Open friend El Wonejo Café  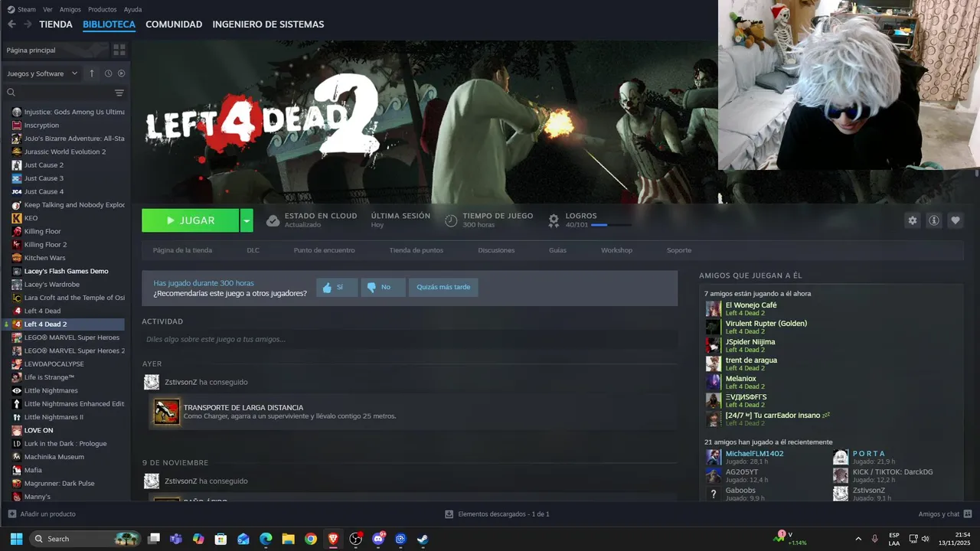click(751, 305)
